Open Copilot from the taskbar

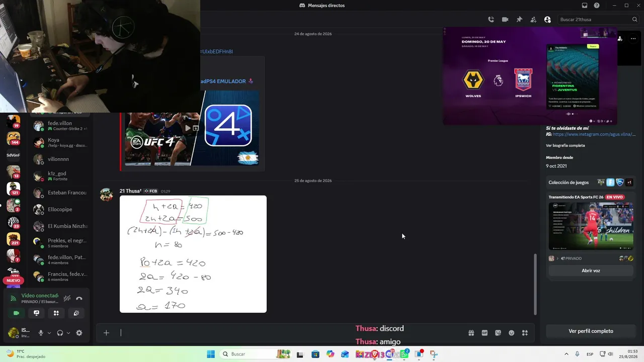(330, 354)
